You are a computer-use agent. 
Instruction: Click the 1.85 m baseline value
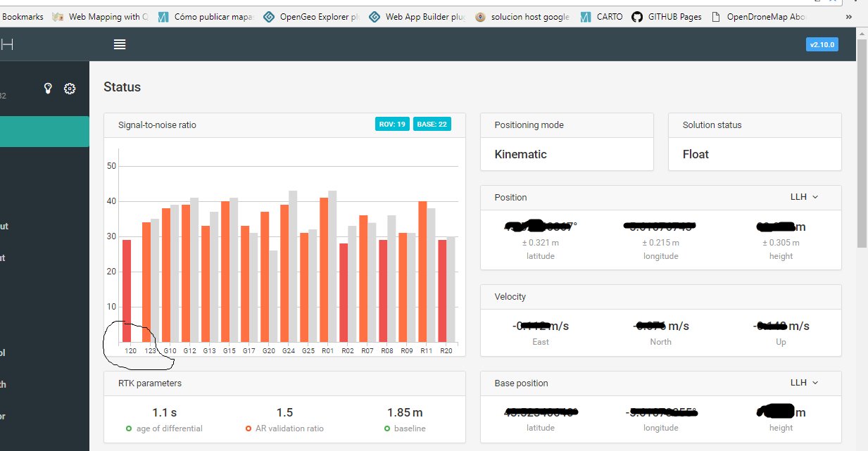tap(405, 412)
